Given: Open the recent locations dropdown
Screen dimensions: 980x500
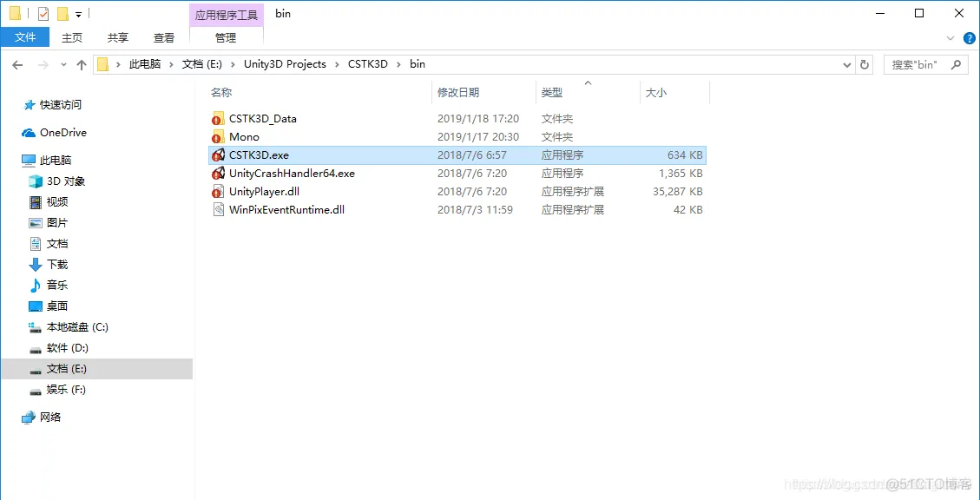Looking at the screenshot, I should [63, 64].
